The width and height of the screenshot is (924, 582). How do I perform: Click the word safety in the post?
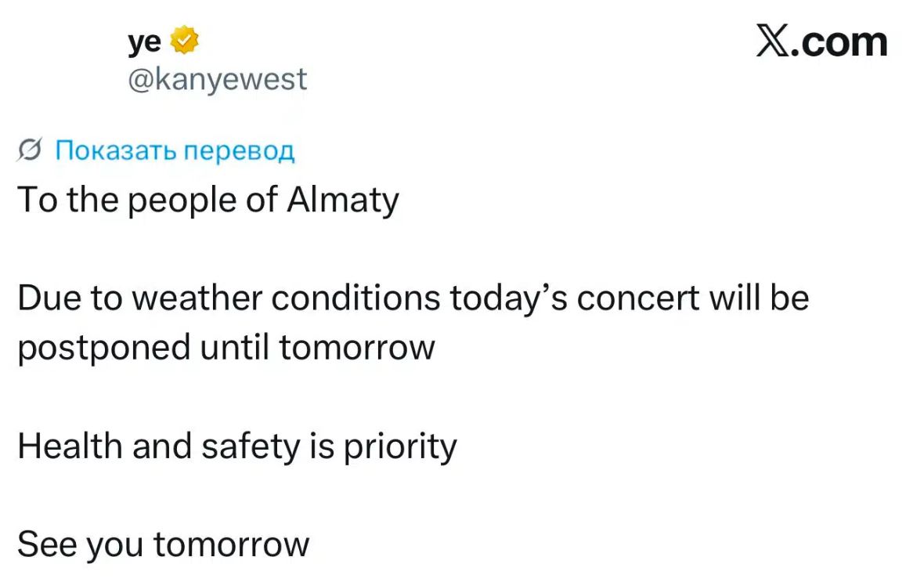pyautogui.click(x=251, y=446)
